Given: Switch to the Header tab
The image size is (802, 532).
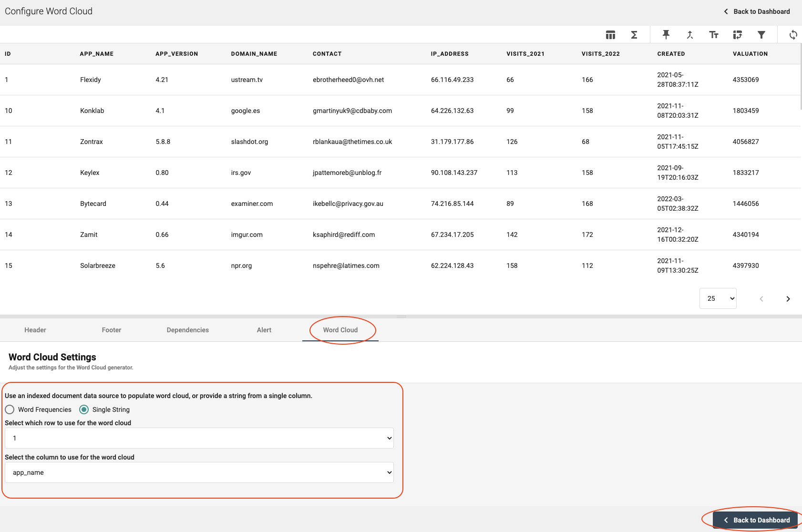Looking at the screenshot, I should point(35,330).
